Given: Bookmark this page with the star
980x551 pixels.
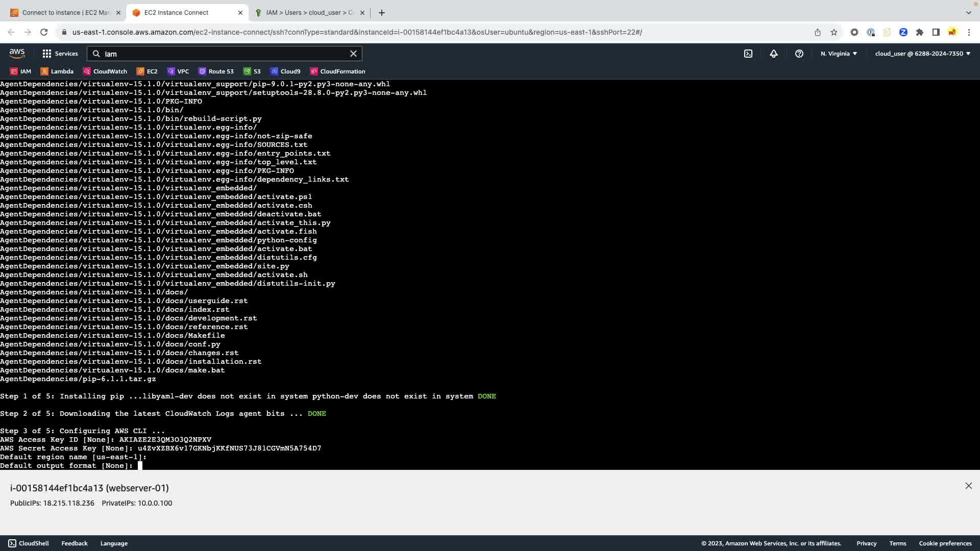Looking at the screenshot, I should pyautogui.click(x=834, y=32).
